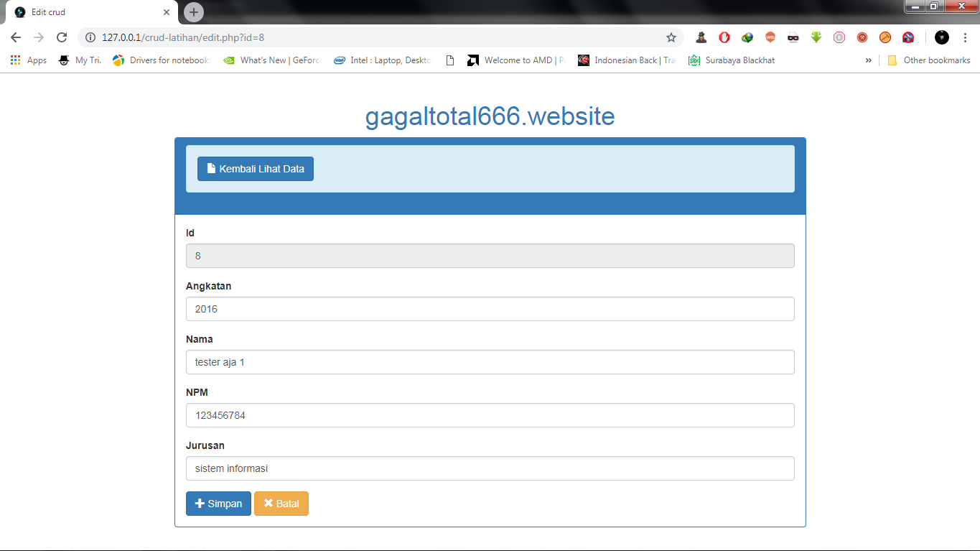Viewport: 980px width, 551px height.
Task: Open the Apps grid in bookmarks bar
Action: tap(29, 60)
